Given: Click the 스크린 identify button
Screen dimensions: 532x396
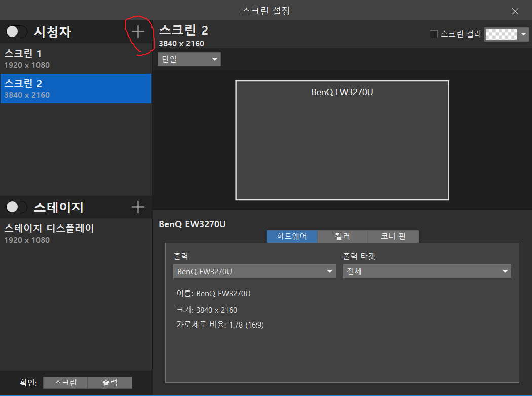Looking at the screenshot, I should click(x=65, y=383).
